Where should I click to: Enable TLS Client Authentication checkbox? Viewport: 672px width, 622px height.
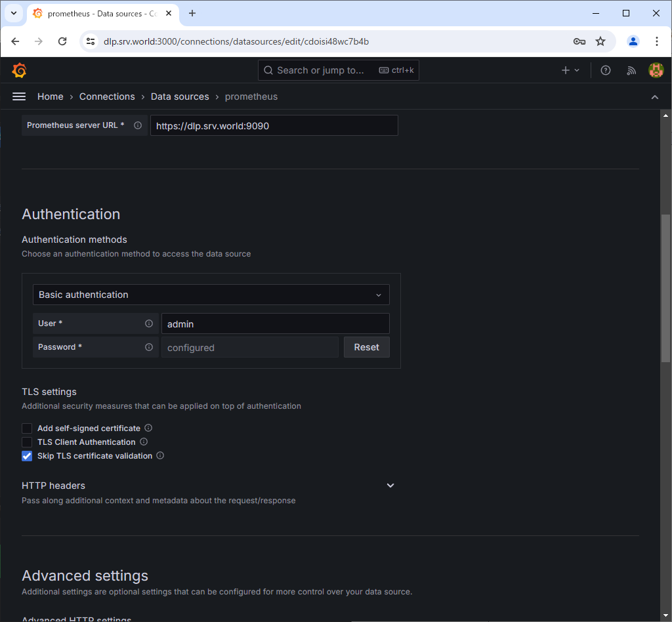pos(27,442)
